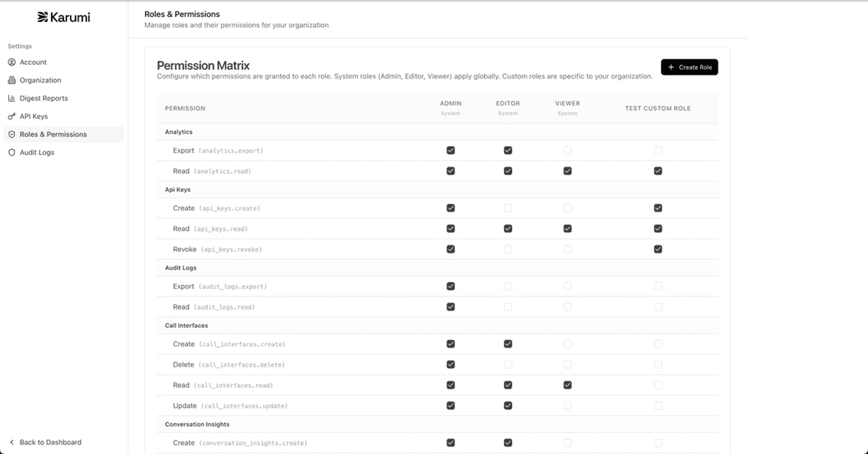Click the Audit Logs group heading in matrix
This screenshot has height=454, width=868.
180,268
